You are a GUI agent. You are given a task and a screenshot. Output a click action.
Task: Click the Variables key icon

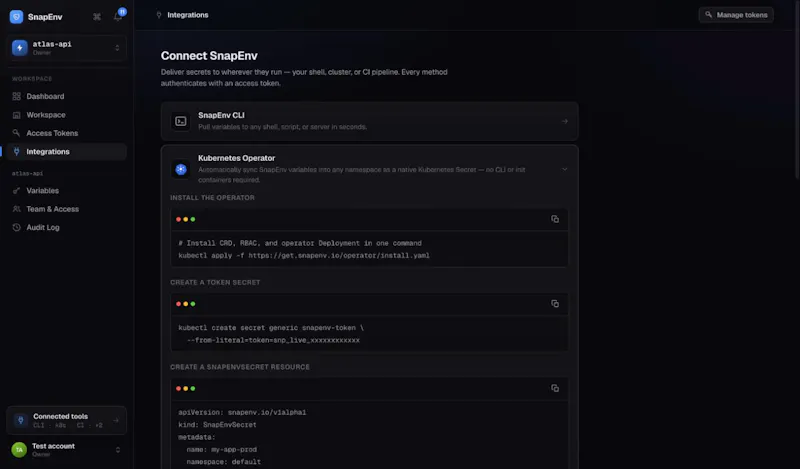16,190
